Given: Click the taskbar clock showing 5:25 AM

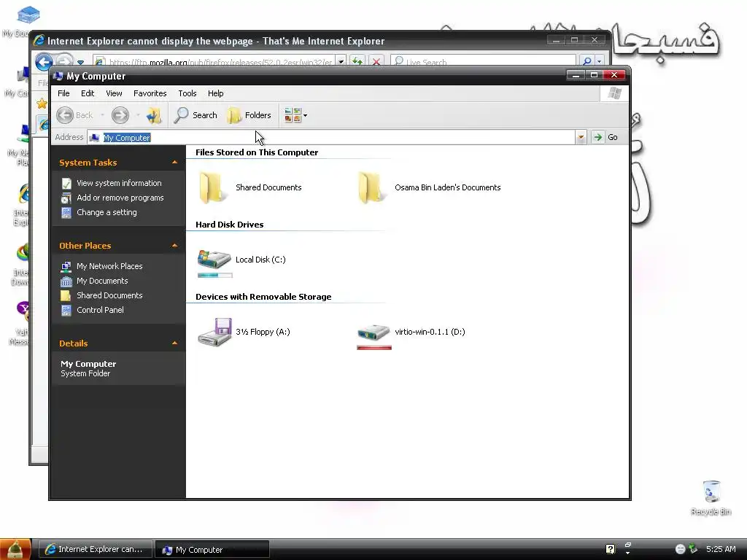Looking at the screenshot, I should click(x=721, y=549).
